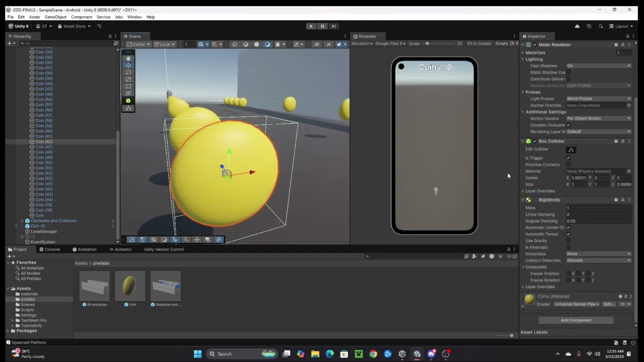Expand Obstacles and Collisions in Hierarchy
Image resolution: width=644 pixels, height=362 pixels.
(x=23, y=221)
